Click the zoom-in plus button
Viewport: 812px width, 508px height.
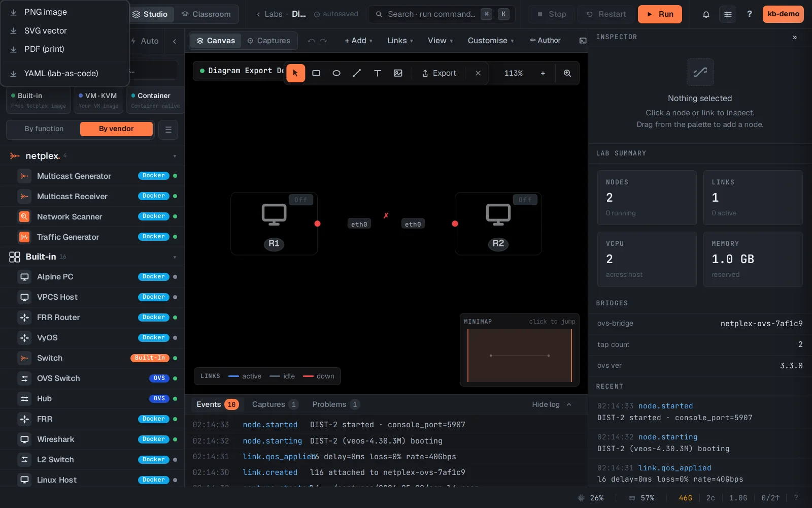click(x=543, y=73)
